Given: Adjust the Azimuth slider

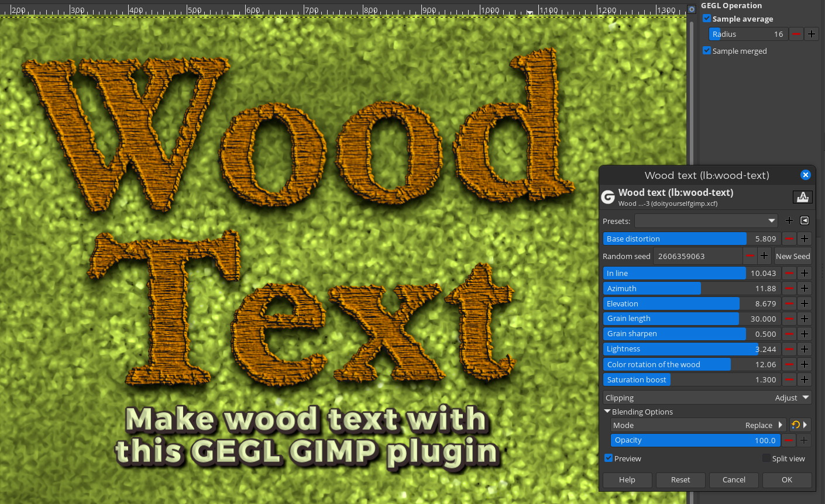Looking at the screenshot, I should click(x=692, y=288).
